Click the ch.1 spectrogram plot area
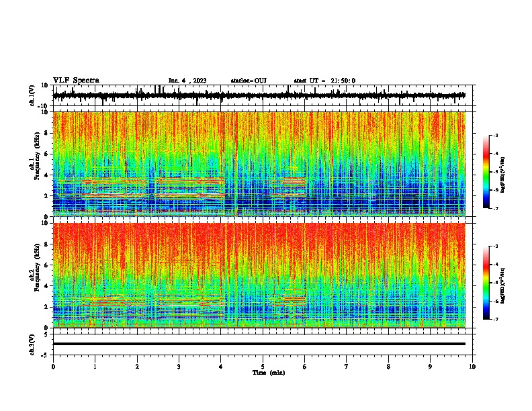The height and width of the screenshot is (411, 532). [x=259, y=164]
